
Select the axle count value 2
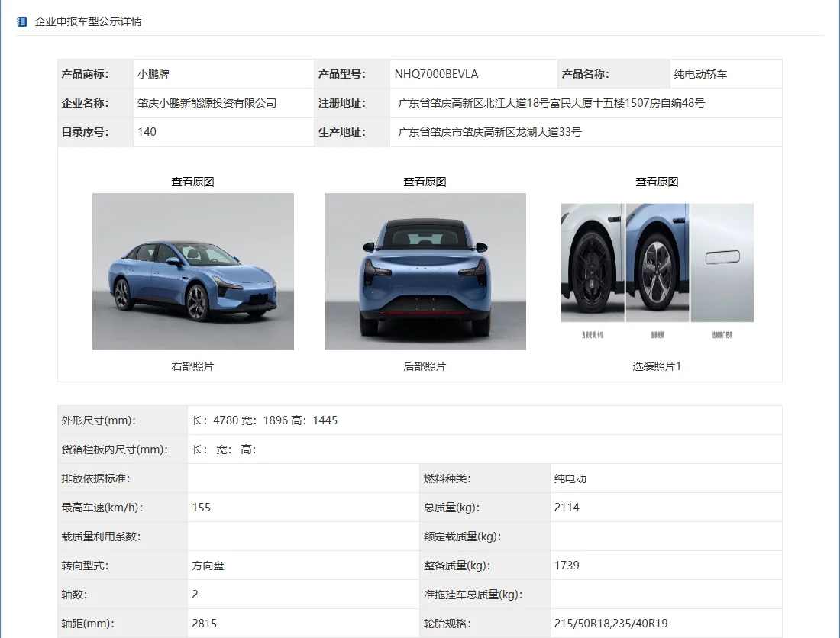click(x=195, y=594)
